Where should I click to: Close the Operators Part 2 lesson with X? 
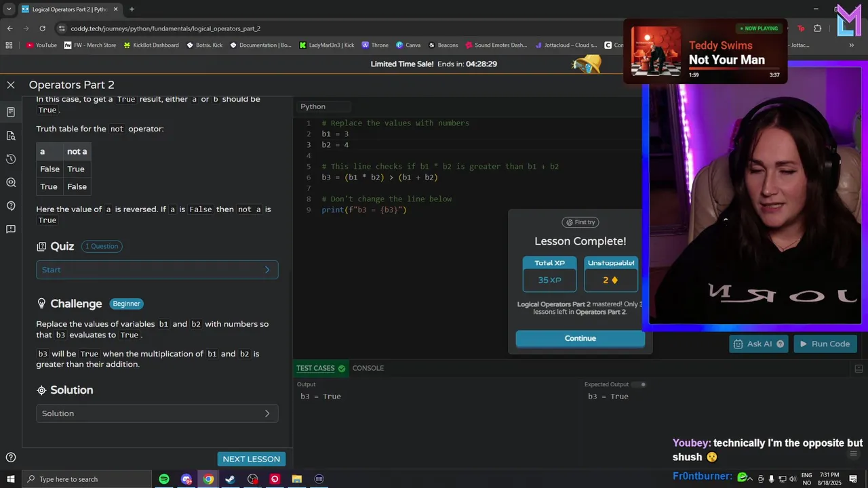click(x=11, y=85)
